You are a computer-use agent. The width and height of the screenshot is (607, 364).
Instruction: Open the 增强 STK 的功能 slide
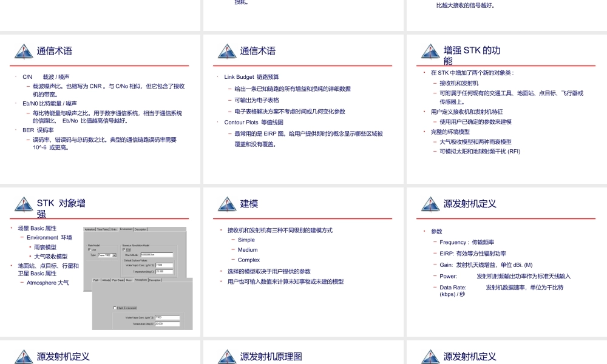pos(507,109)
